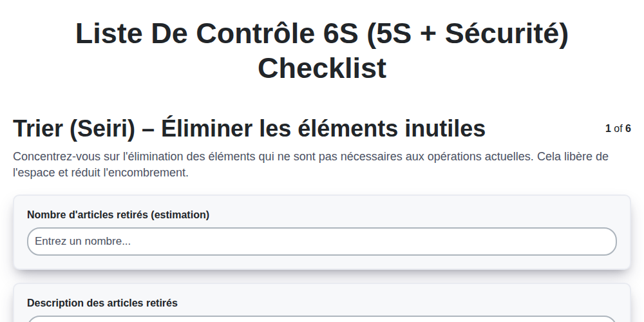This screenshot has height=322, width=644.
Task: Click the main title 'Liste De Contrôle 6S'
Action: pyautogui.click(x=217, y=33)
